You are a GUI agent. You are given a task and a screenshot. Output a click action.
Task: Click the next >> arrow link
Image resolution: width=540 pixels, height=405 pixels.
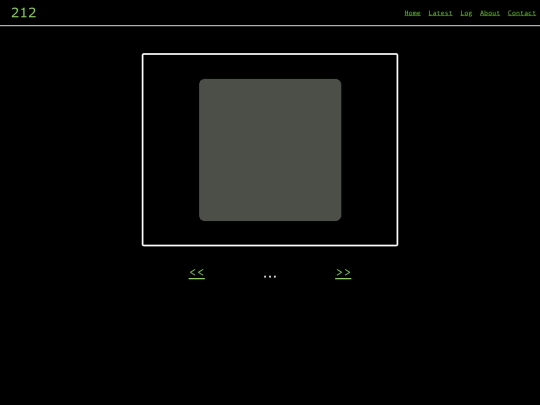pos(343,273)
